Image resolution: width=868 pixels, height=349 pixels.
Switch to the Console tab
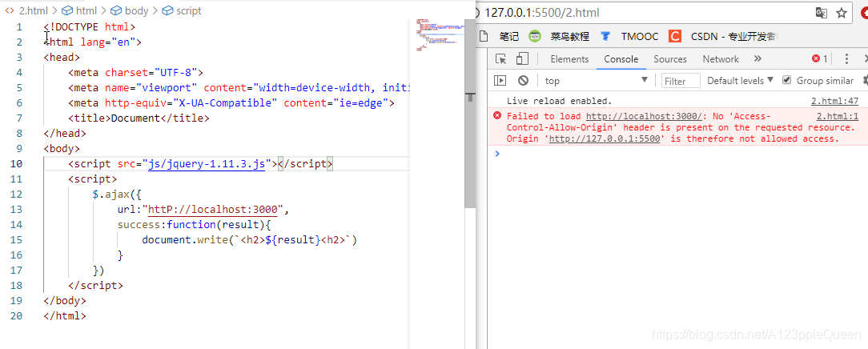click(621, 59)
